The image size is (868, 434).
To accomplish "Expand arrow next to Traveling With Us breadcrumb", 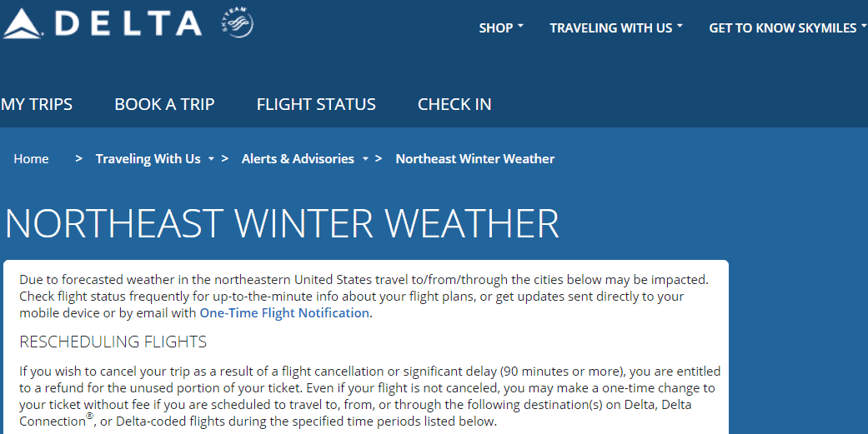I will [211, 159].
